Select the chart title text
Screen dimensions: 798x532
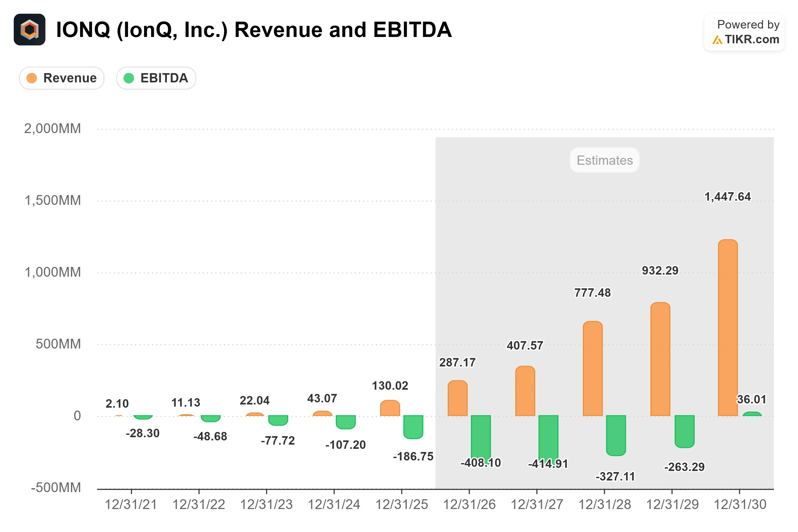(254, 30)
